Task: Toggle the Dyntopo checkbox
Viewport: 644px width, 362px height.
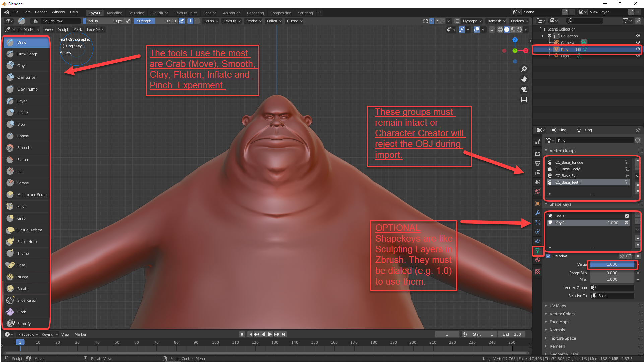Action: coord(457,21)
